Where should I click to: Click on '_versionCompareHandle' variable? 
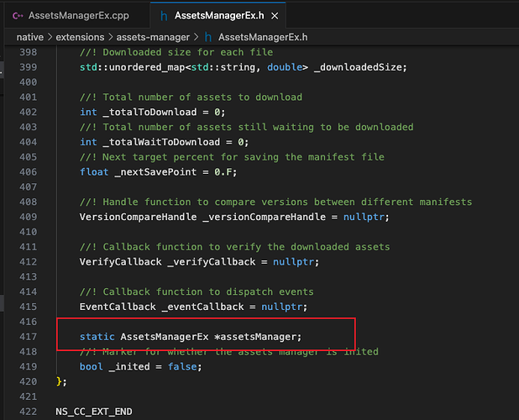click(x=265, y=217)
